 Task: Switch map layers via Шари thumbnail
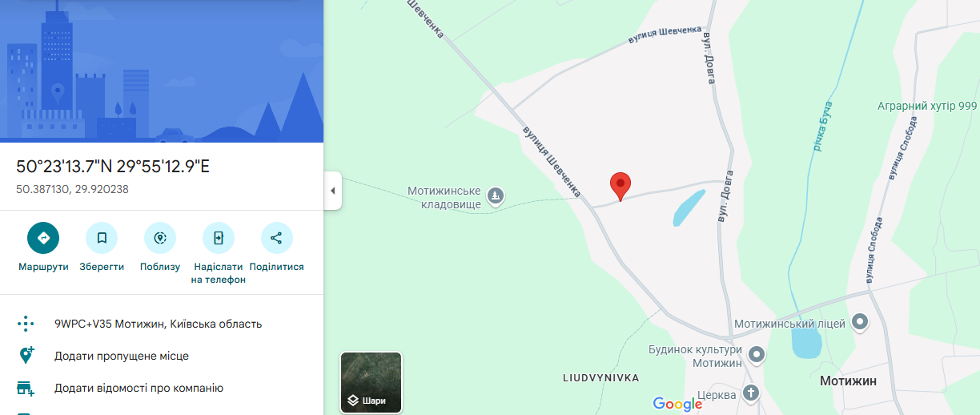(x=372, y=382)
